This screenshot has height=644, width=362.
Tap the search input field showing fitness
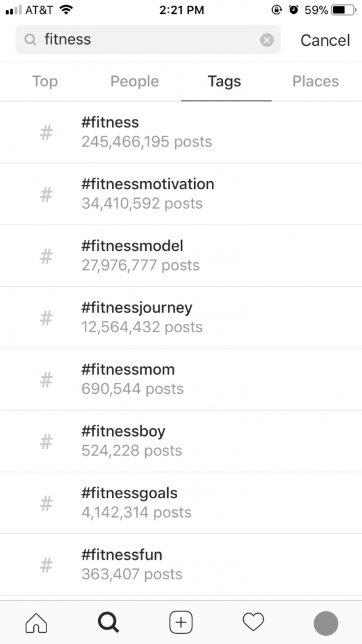click(x=126, y=40)
